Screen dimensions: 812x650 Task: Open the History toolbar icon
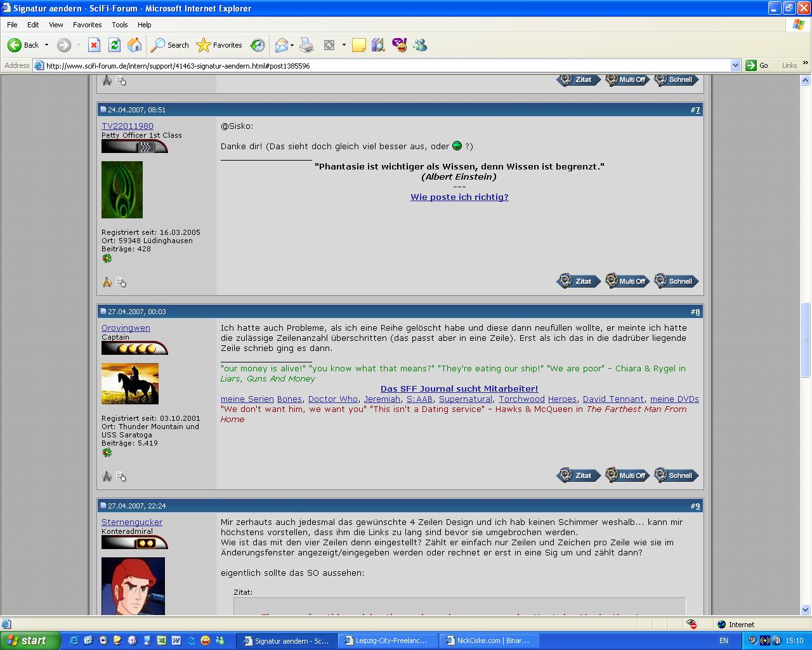[x=258, y=45]
